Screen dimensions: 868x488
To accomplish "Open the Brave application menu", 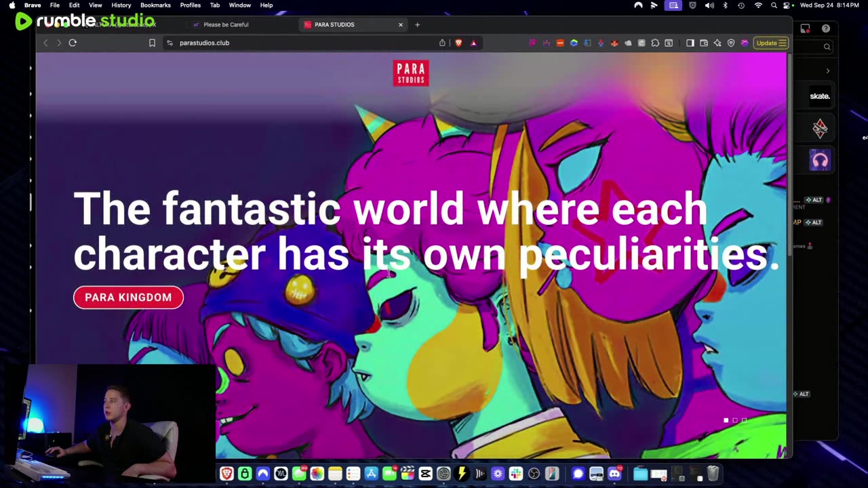I will click(33, 5).
